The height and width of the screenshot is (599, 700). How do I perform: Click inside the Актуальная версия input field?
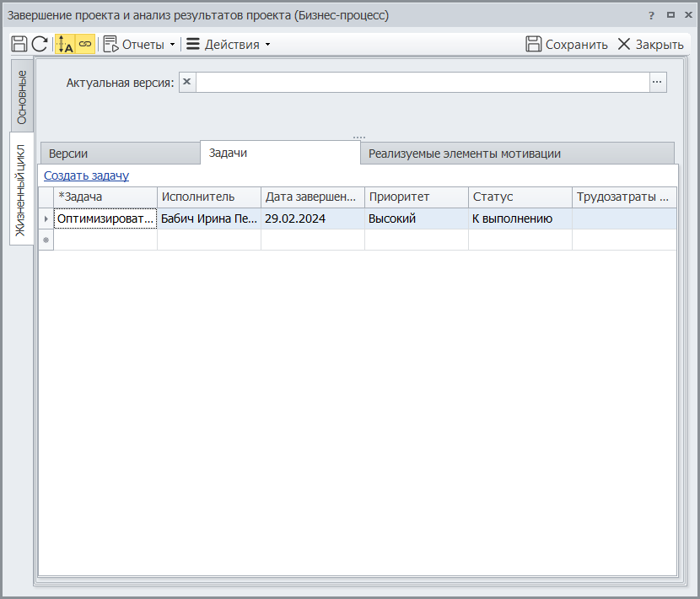[x=422, y=82]
